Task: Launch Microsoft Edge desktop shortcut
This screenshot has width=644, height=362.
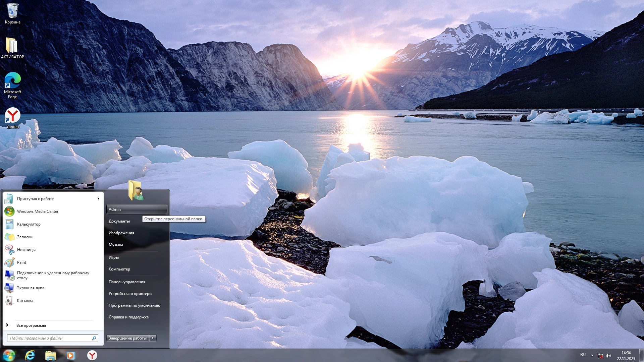Action: 12,81
